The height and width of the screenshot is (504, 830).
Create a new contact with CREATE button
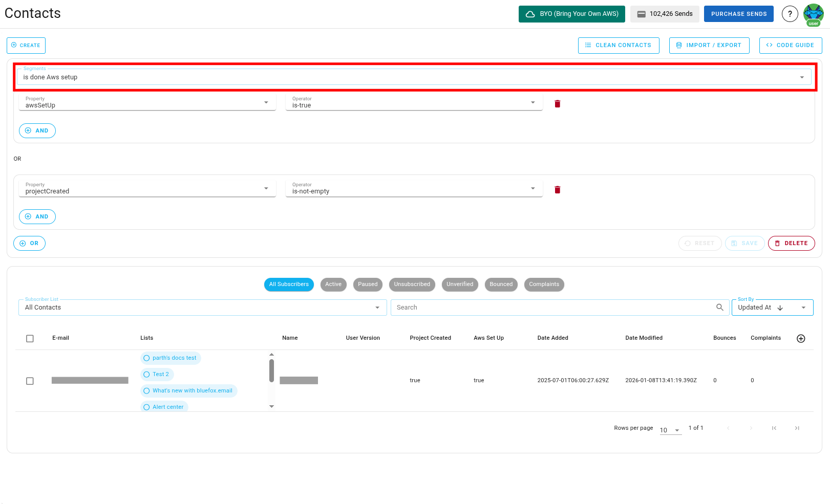click(x=26, y=45)
